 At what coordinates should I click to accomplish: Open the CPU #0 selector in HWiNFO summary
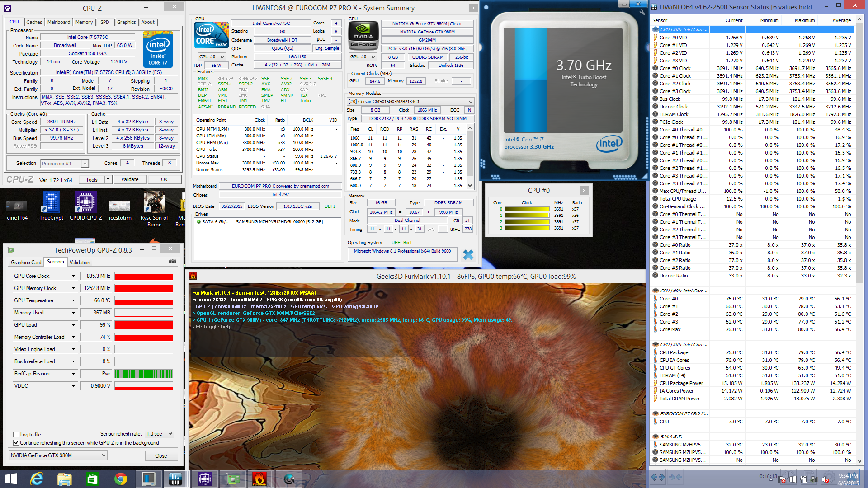click(212, 57)
